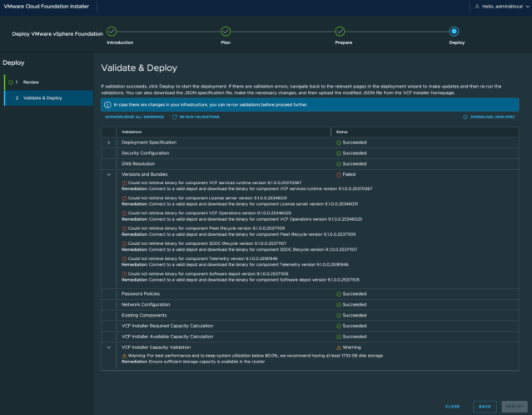
Task: Click error icon for License server message
Action: click(124, 198)
